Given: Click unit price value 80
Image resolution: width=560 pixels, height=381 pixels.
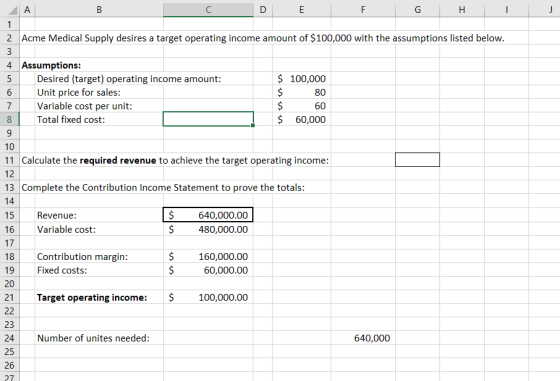Looking at the screenshot, I should (x=302, y=92).
